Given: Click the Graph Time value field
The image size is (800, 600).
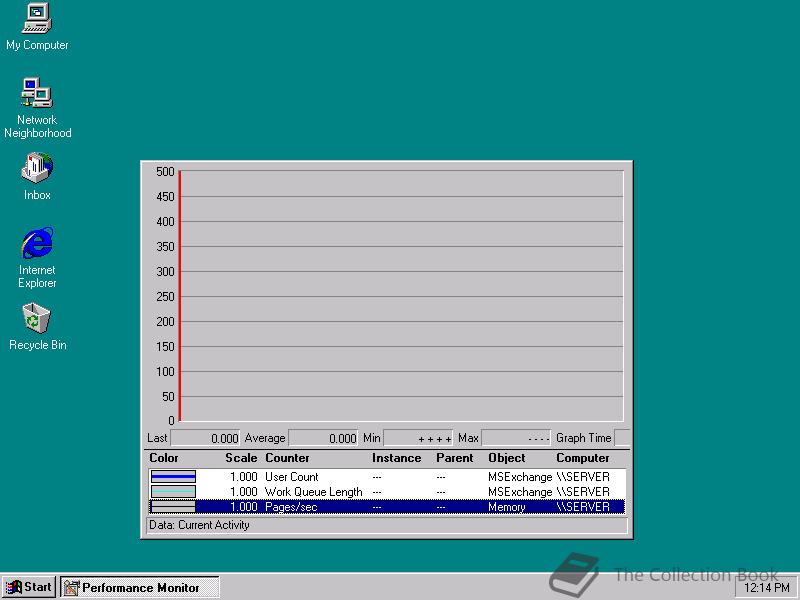Looking at the screenshot, I should tap(622, 438).
